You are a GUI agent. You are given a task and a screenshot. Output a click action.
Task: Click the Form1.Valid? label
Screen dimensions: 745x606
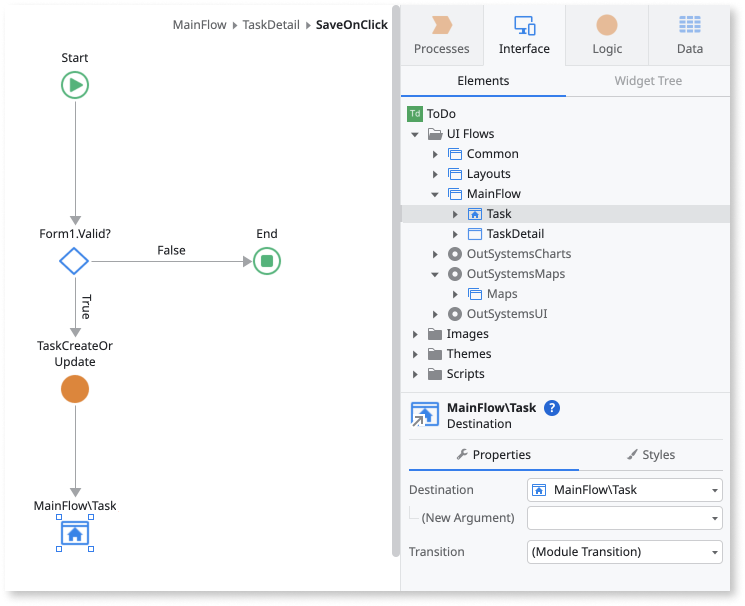click(75, 234)
